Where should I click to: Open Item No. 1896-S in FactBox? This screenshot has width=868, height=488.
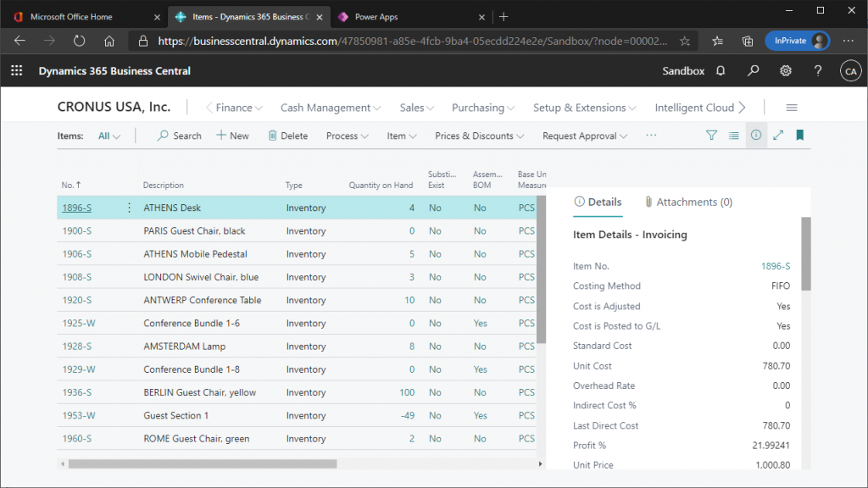coord(776,266)
